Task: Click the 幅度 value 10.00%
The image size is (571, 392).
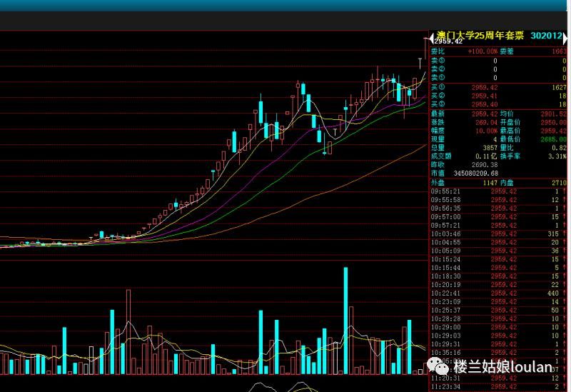Action: [486, 131]
